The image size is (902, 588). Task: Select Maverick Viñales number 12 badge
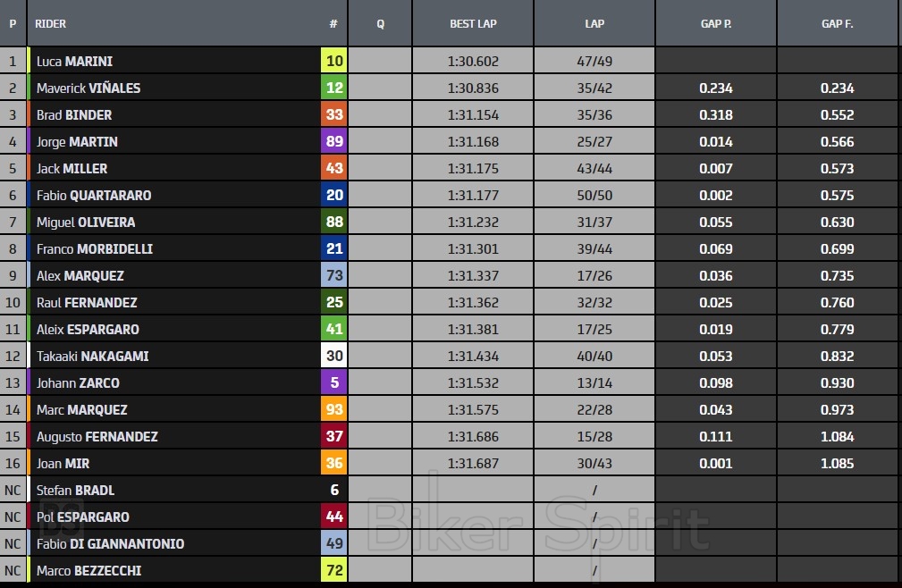(x=333, y=88)
